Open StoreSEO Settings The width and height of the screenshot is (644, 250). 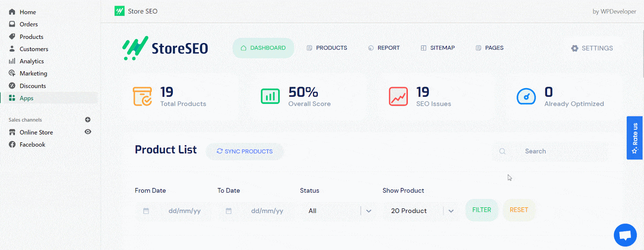tap(592, 48)
